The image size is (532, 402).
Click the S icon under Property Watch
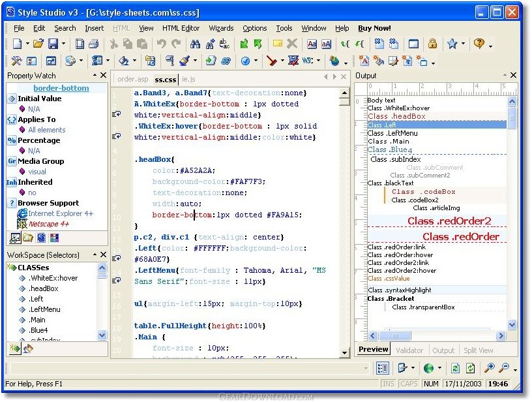(x=41, y=238)
